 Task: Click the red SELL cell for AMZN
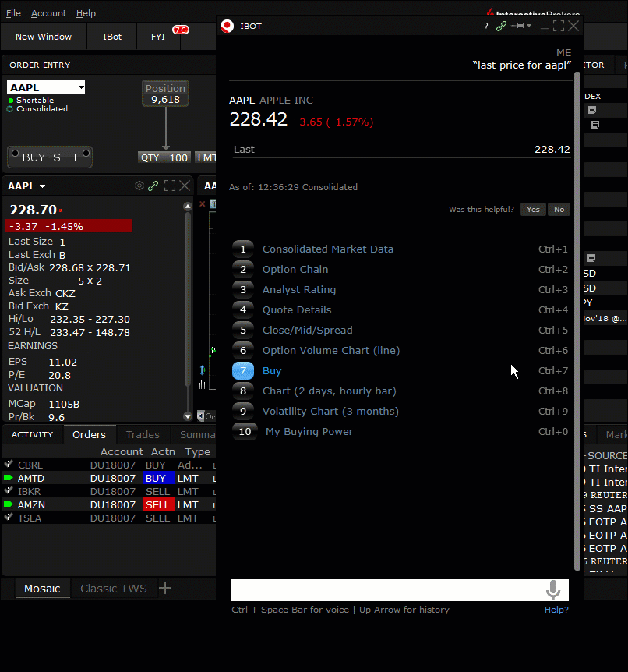[159, 504]
